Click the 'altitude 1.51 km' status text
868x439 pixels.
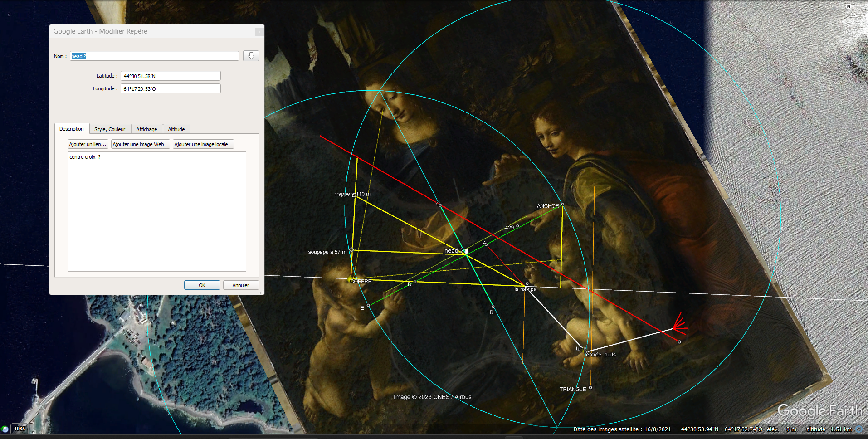[829, 429]
